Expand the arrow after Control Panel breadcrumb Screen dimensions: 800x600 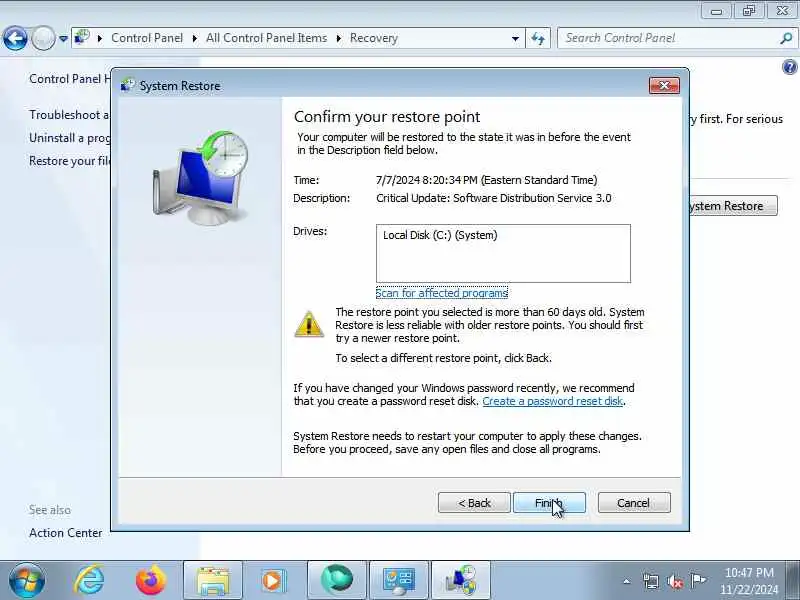tap(194, 38)
